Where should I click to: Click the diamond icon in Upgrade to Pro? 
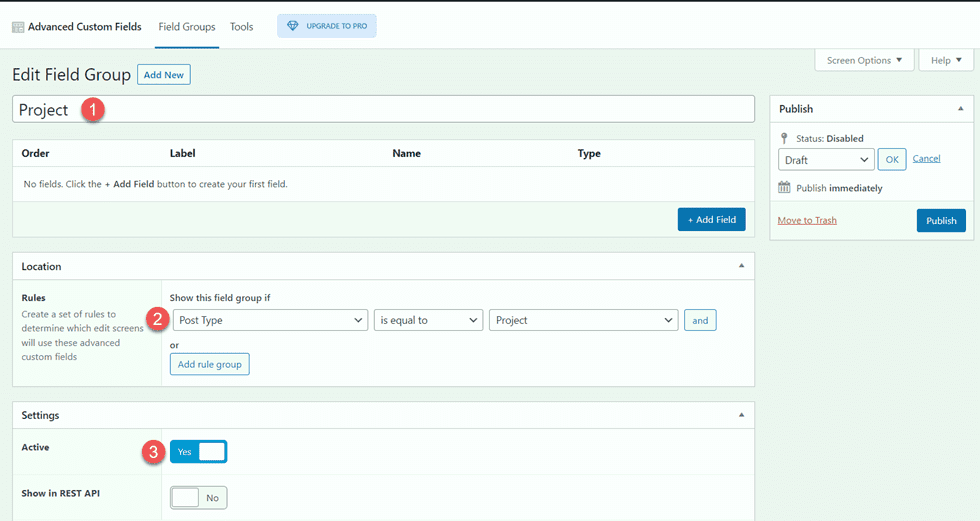click(292, 26)
